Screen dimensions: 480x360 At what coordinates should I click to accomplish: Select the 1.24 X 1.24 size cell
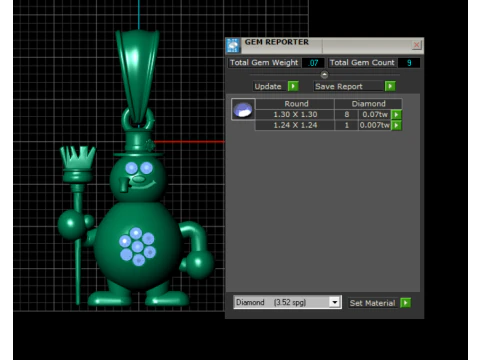click(x=295, y=125)
